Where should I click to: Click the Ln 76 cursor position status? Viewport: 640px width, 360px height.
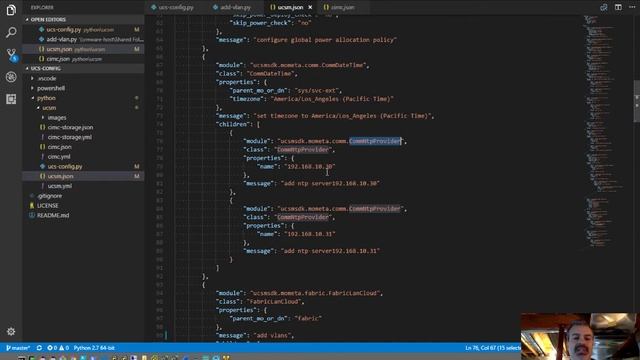pyautogui.click(x=492, y=348)
